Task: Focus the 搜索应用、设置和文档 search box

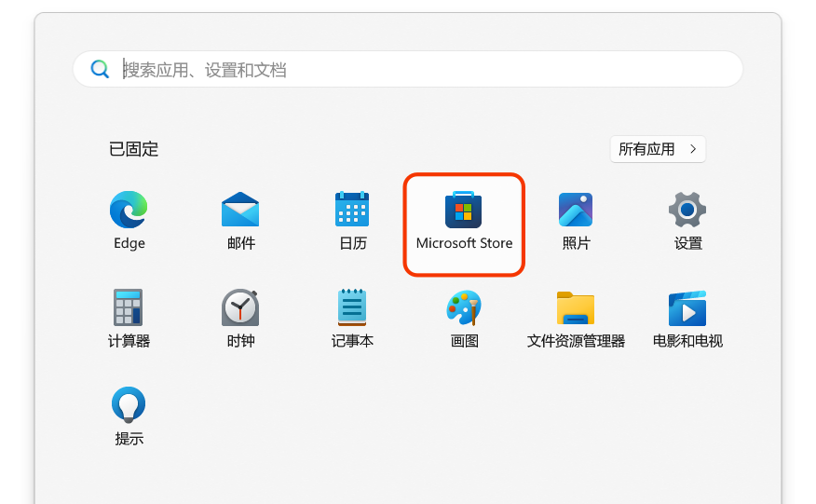Action: click(408, 69)
